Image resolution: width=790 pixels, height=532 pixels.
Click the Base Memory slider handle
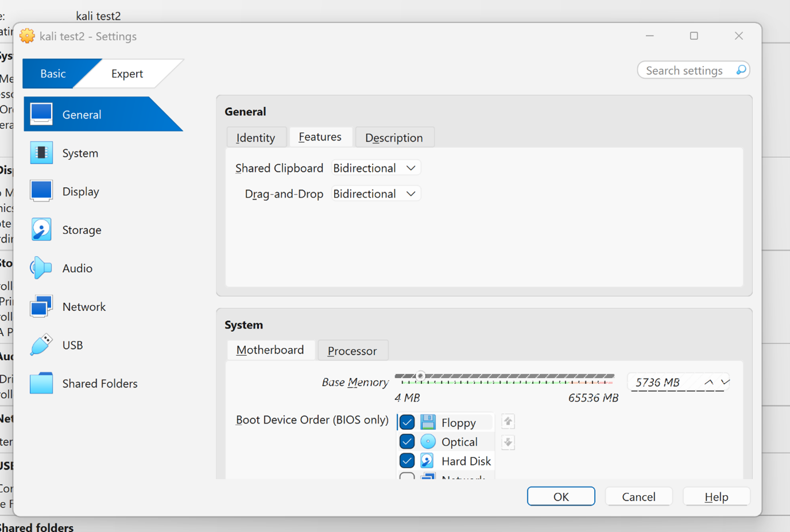tap(420, 376)
